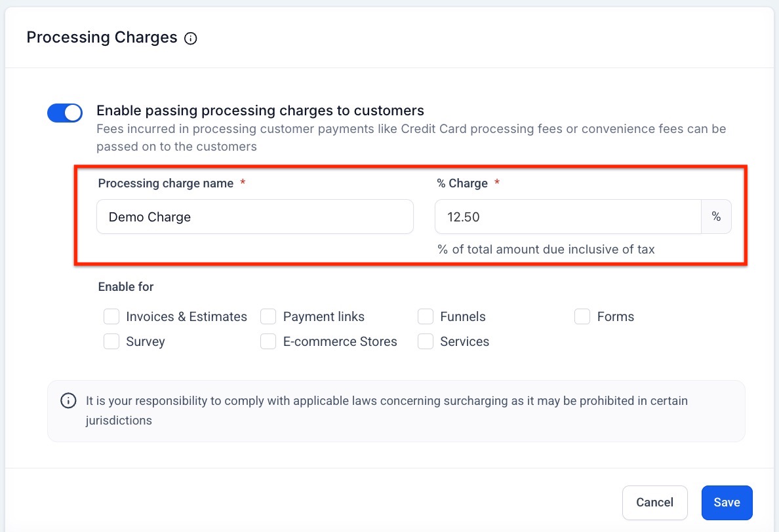Click the info icon in surcharging notice
This screenshot has width=779, height=532.
[x=68, y=400]
